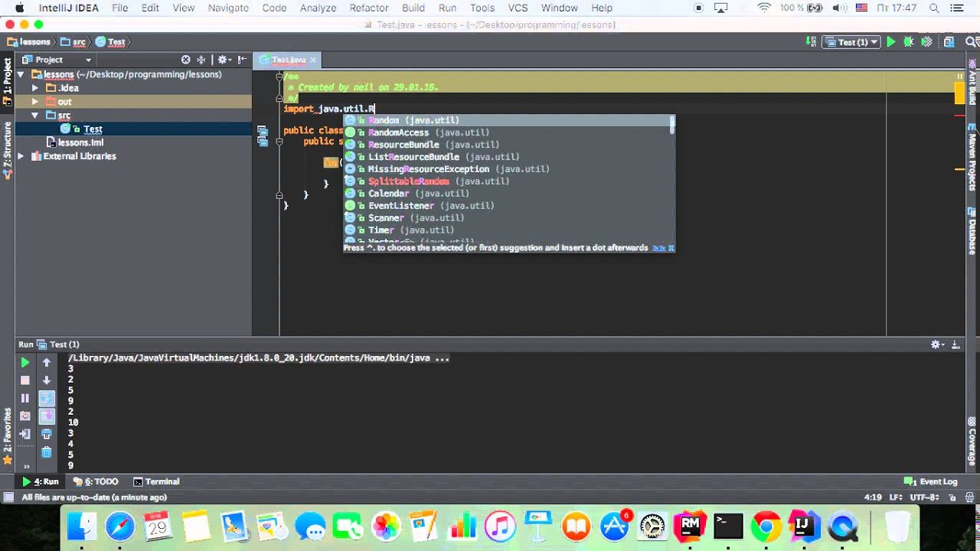The width and height of the screenshot is (980, 551).
Task: Click the >> link in completion hint
Action: click(x=658, y=248)
